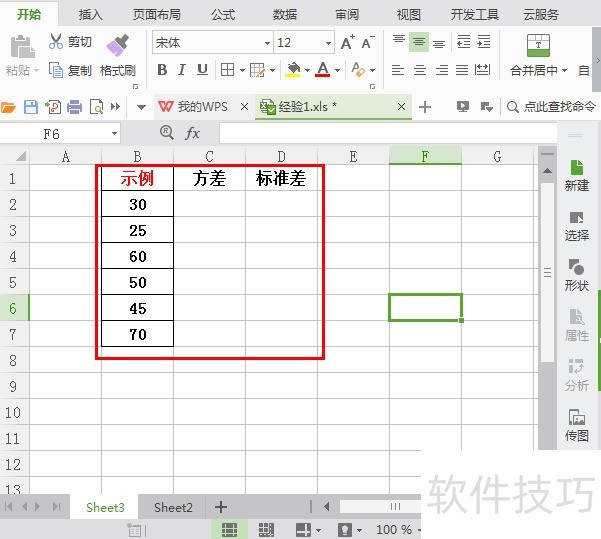Click Merge and Center (合并居中) icon

point(538,45)
